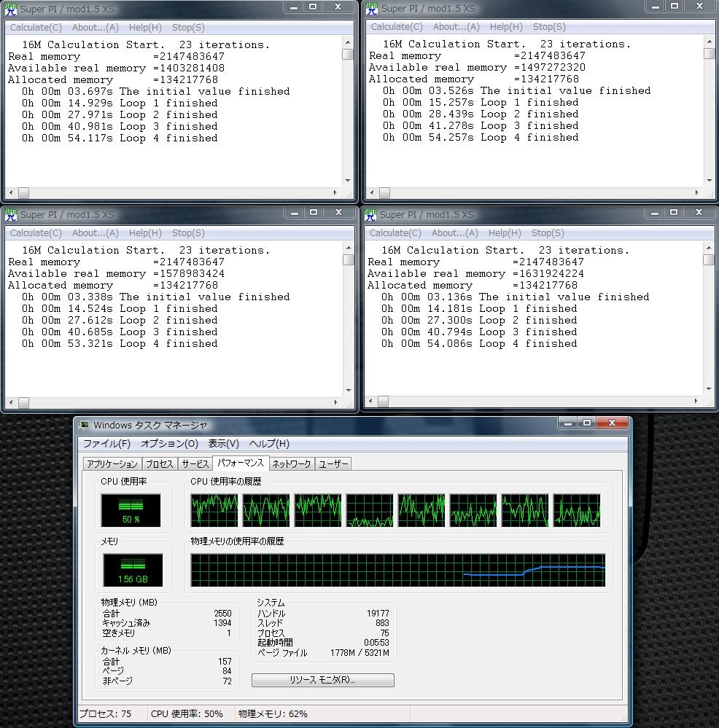The image size is (719, 728).
Task: Click the physical memory usage history graph
Action: click(x=398, y=570)
